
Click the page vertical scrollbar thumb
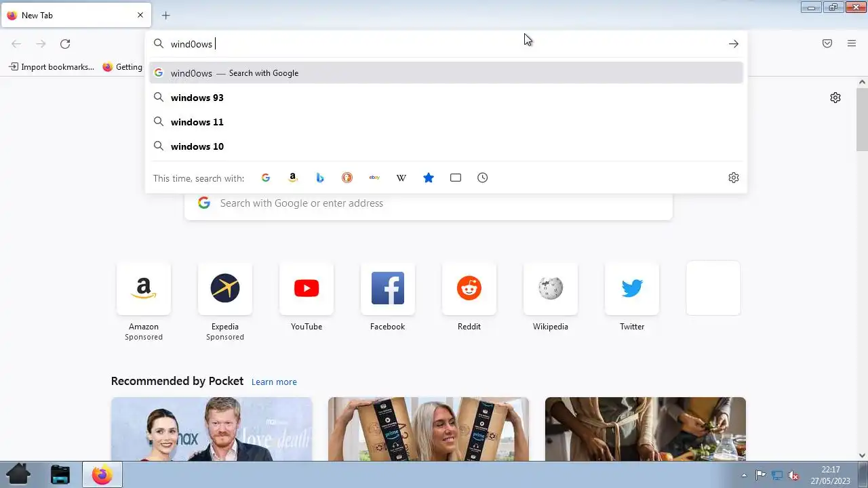(x=862, y=119)
